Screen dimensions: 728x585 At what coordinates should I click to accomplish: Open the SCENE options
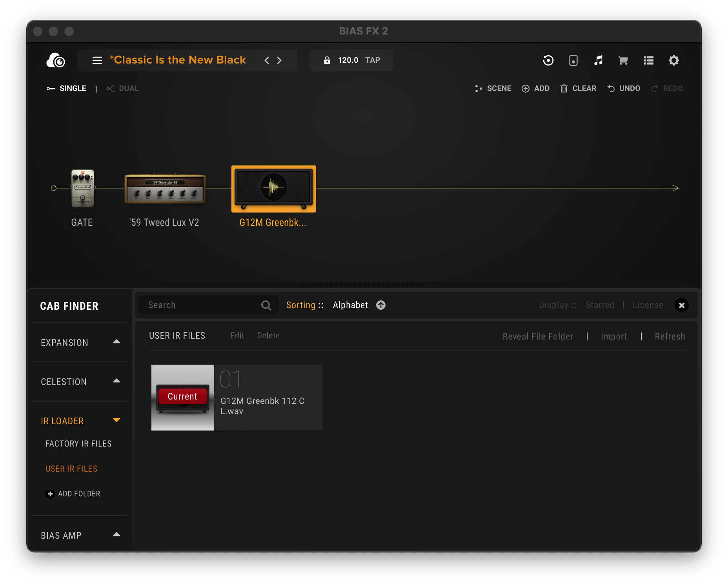pyautogui.click(x=493, y=89)
